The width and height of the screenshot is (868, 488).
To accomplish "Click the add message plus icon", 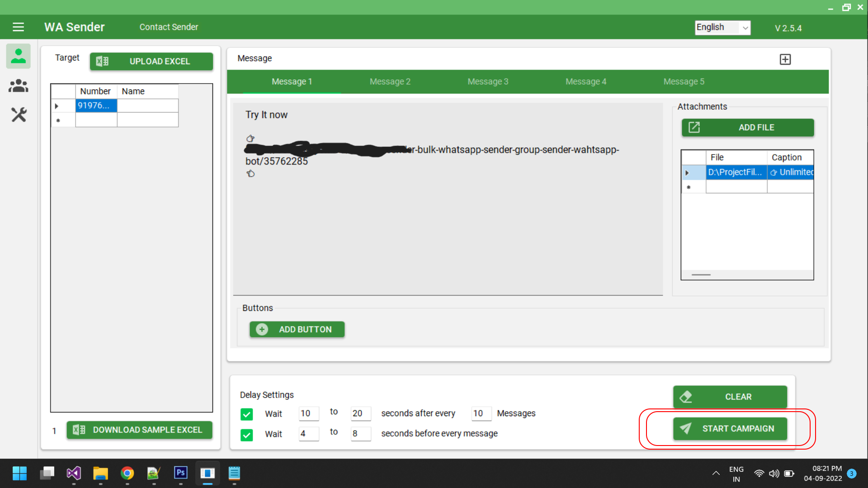I will click(785, 59).
